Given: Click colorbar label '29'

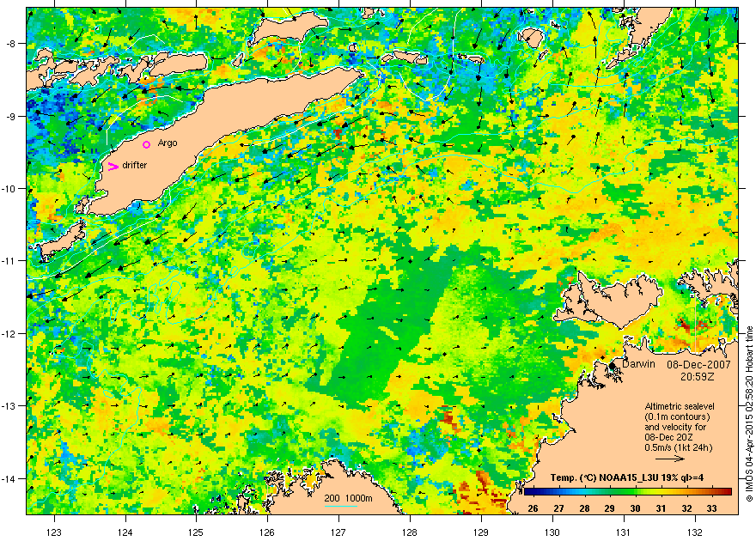Looking at the screenshot, I should point(609,508).
